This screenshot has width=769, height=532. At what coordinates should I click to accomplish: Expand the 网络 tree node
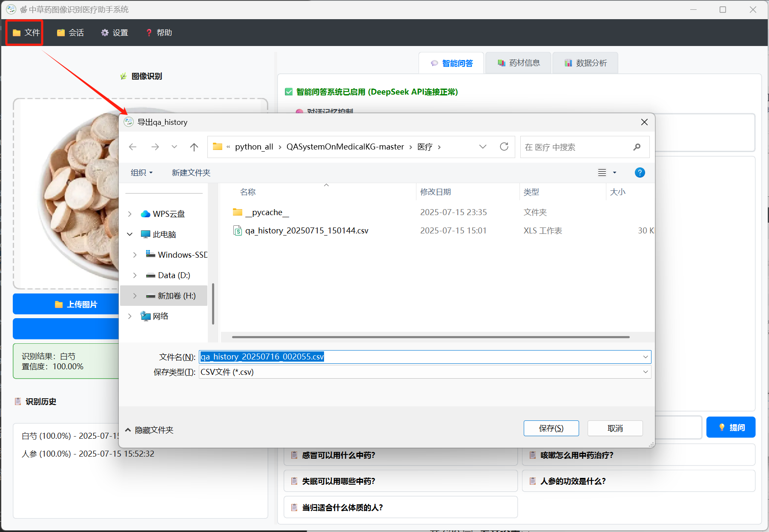130,316
